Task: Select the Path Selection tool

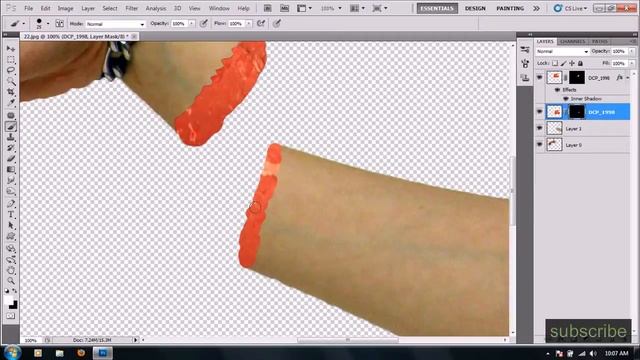Action: 11,225
